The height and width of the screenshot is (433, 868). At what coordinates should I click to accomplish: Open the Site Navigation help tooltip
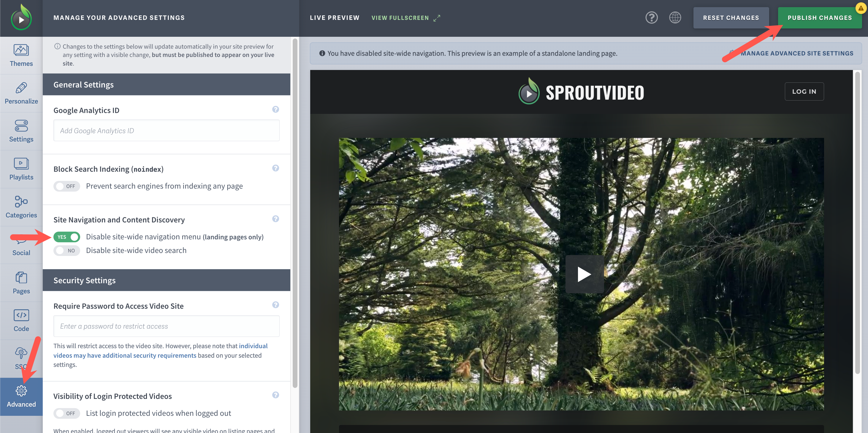coord(276,219)
